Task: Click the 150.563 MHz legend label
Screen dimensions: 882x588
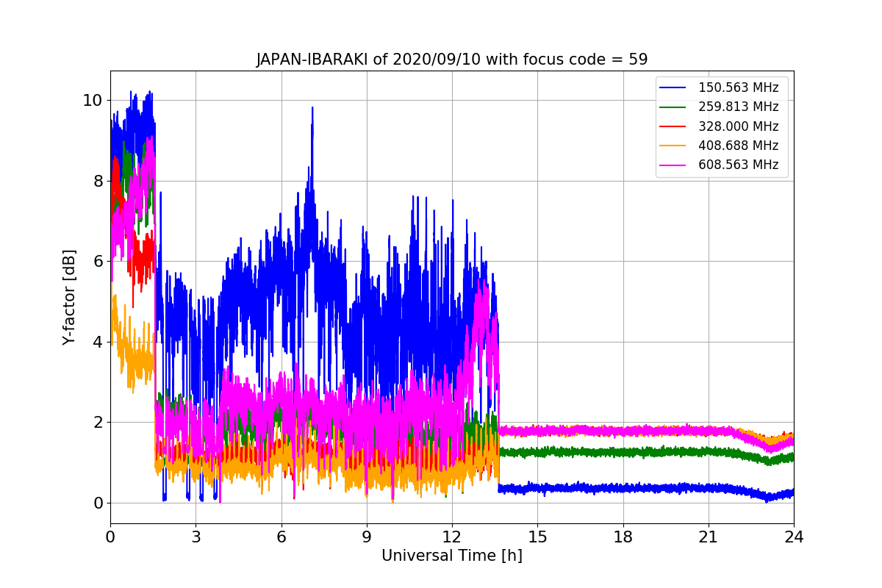Action: tap(738, 88)
